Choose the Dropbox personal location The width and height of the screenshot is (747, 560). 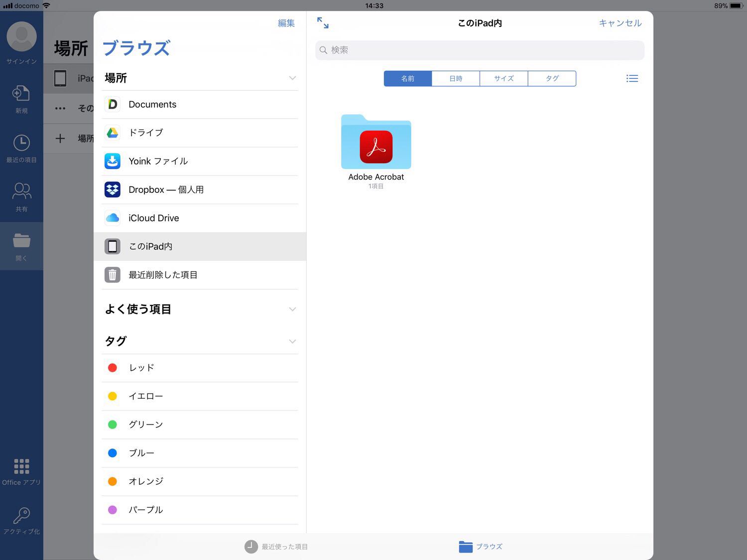tap(166, 190)
